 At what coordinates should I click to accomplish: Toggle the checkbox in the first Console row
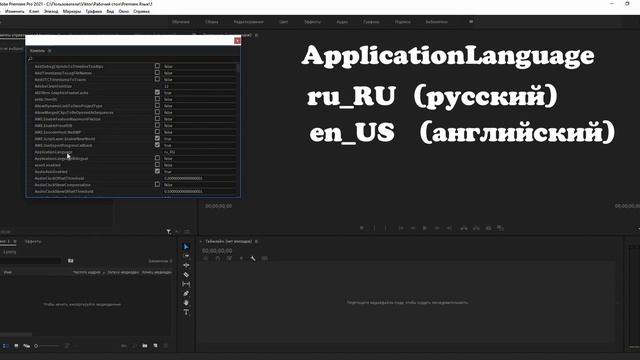[x=157, y=66]
